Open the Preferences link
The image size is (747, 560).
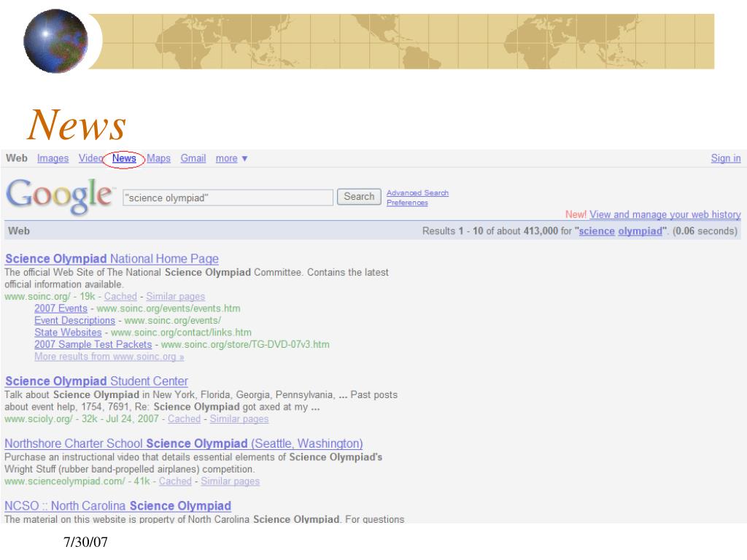point(407,203)
